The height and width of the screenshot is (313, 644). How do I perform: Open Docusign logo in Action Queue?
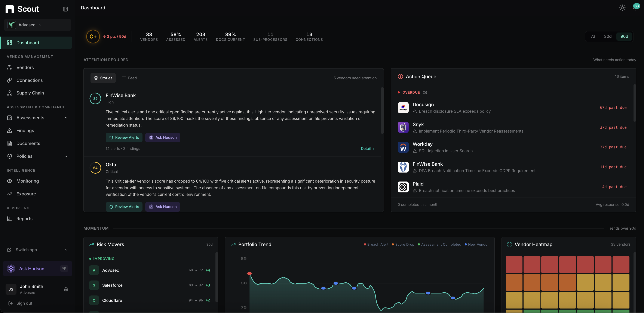coord(403,108)
